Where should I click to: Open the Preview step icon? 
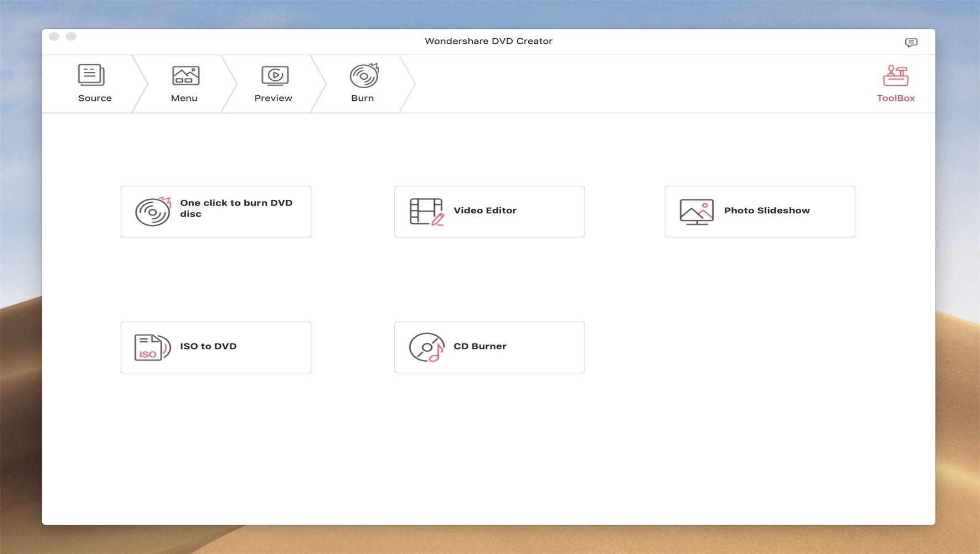click(275, 76)
